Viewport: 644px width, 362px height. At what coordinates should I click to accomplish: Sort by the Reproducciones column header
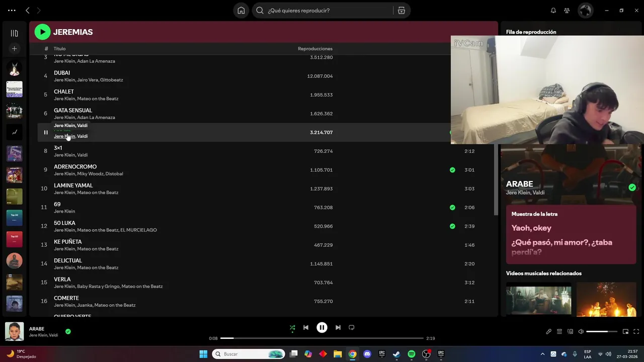click(315, 49)
